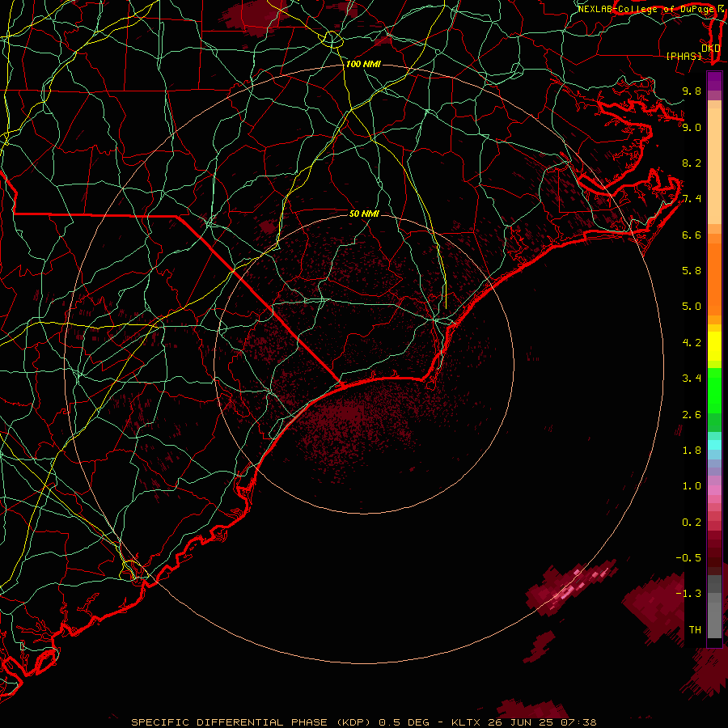Click the "KLTX" radar site identifier
The image size is (728, 728).
coord(468,722)
